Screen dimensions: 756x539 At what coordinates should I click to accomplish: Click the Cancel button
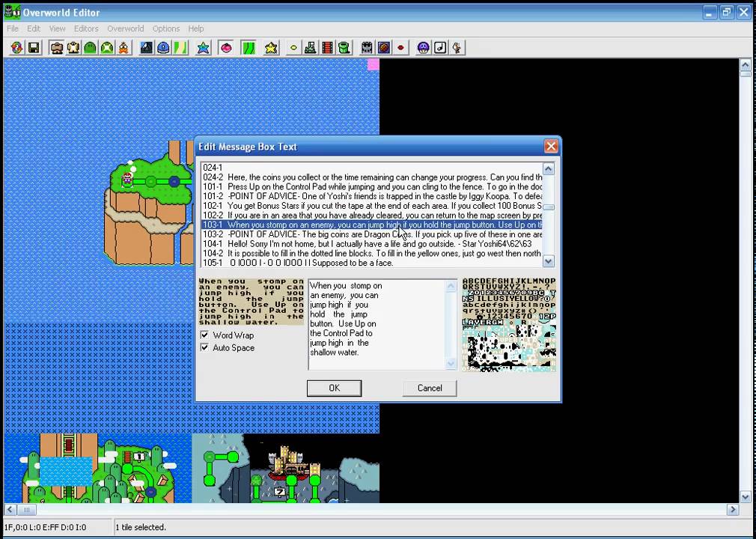430,388
